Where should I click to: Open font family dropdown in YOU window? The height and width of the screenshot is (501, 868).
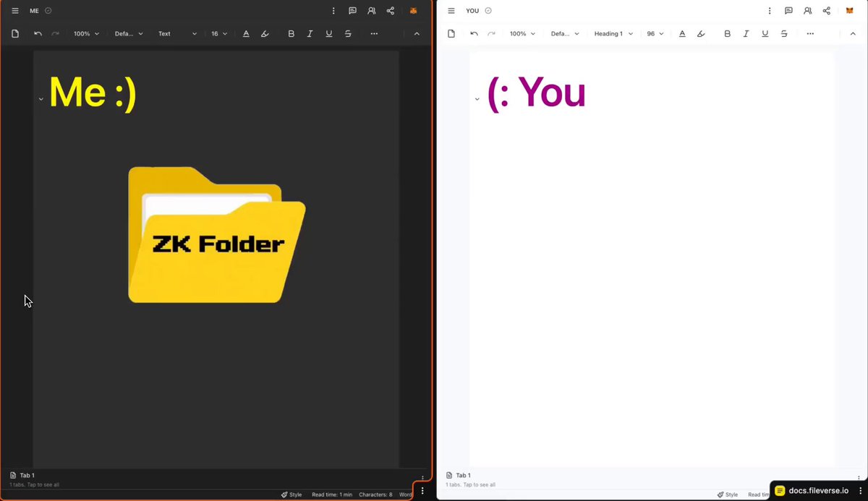pos(565,33)
